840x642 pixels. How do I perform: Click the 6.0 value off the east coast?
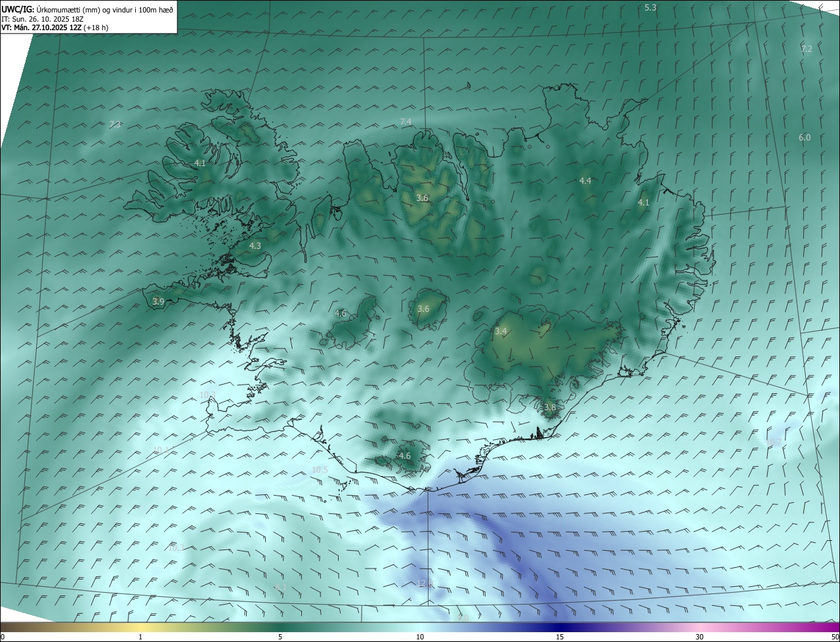tap(805, 138)
